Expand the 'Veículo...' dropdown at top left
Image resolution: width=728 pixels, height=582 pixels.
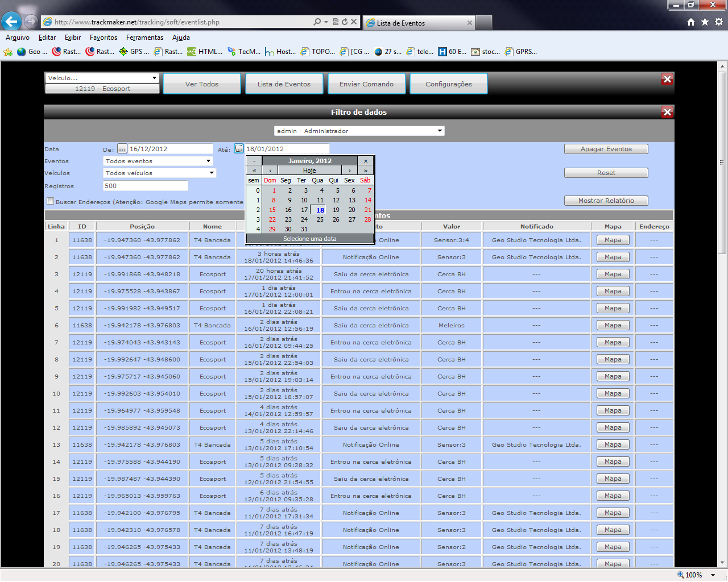coord(102,78)
